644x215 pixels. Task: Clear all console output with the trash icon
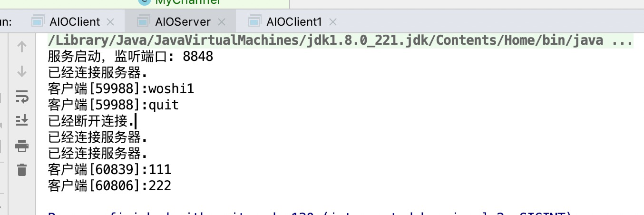click(22, 169)
